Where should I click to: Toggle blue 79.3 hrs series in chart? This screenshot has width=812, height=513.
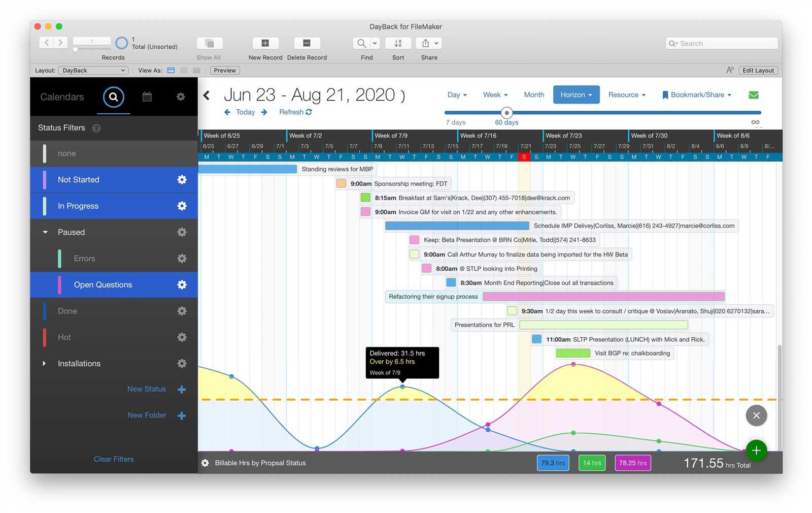coord(553,463)
